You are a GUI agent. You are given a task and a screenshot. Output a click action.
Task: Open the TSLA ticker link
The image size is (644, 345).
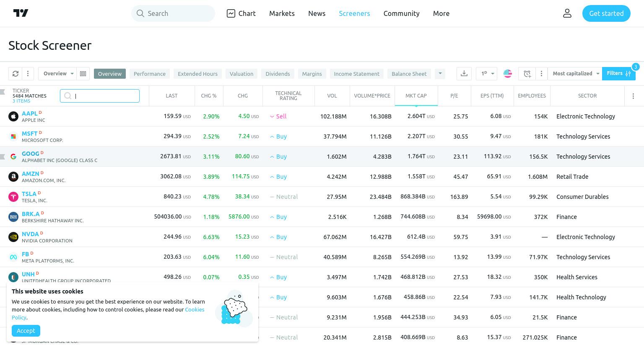coord(29,194)
